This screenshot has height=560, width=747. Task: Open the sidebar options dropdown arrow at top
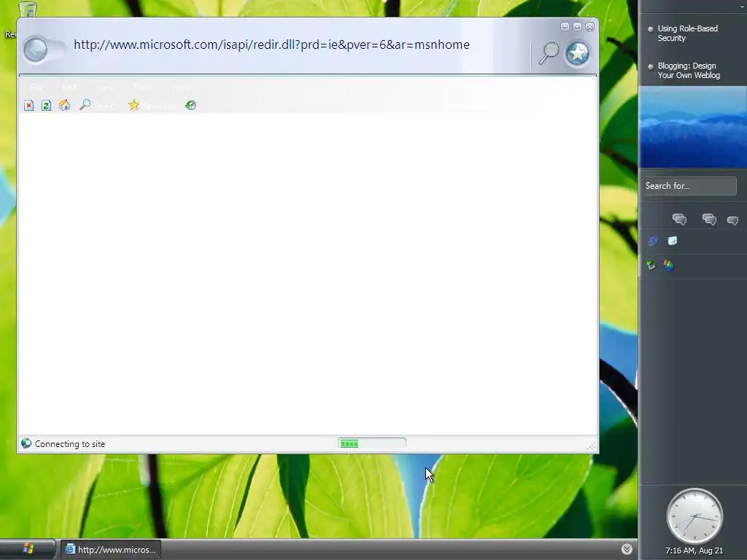742,7
